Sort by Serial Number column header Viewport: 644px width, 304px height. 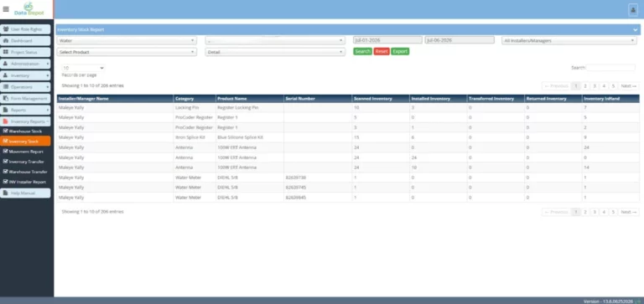tap(318, 99)
